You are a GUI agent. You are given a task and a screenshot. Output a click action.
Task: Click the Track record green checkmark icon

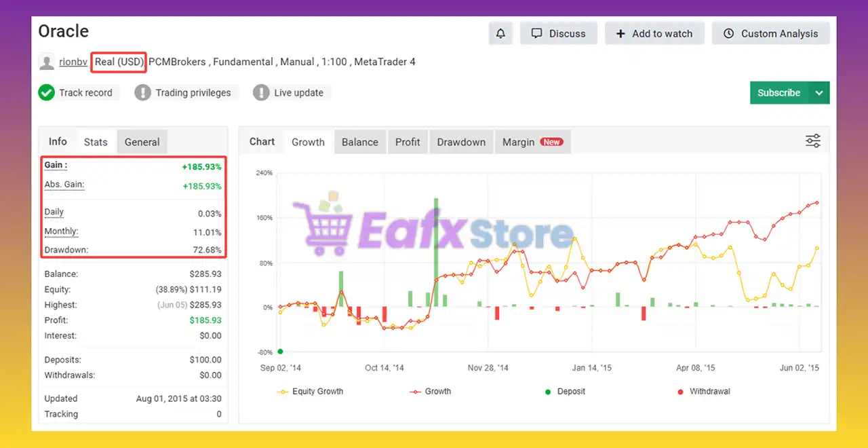[46, 92]
